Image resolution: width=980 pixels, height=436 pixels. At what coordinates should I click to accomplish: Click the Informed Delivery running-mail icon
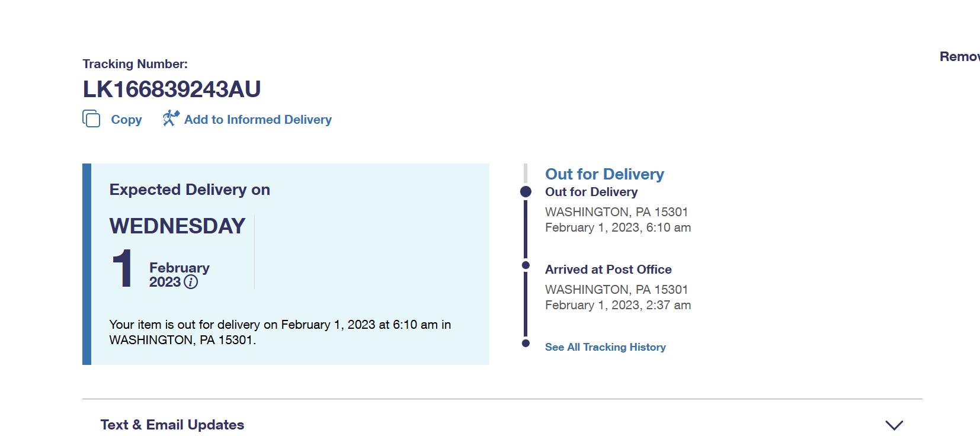tap(171, 118)
